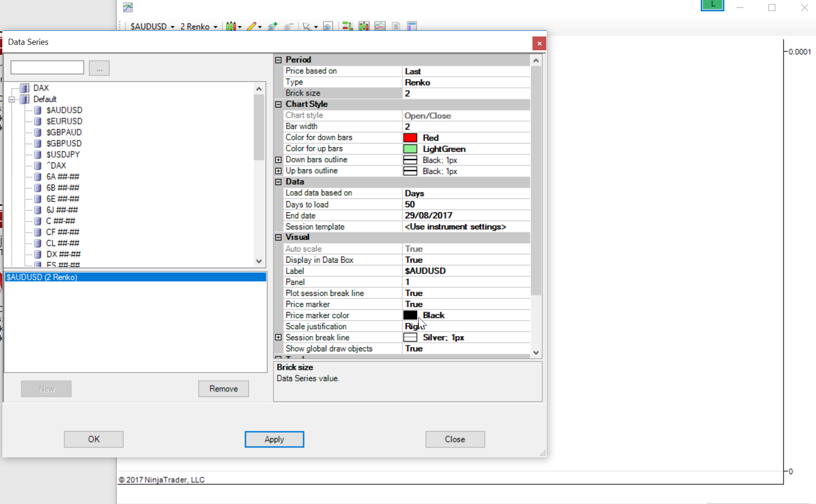Click the Display in Data Box True value

466,260
